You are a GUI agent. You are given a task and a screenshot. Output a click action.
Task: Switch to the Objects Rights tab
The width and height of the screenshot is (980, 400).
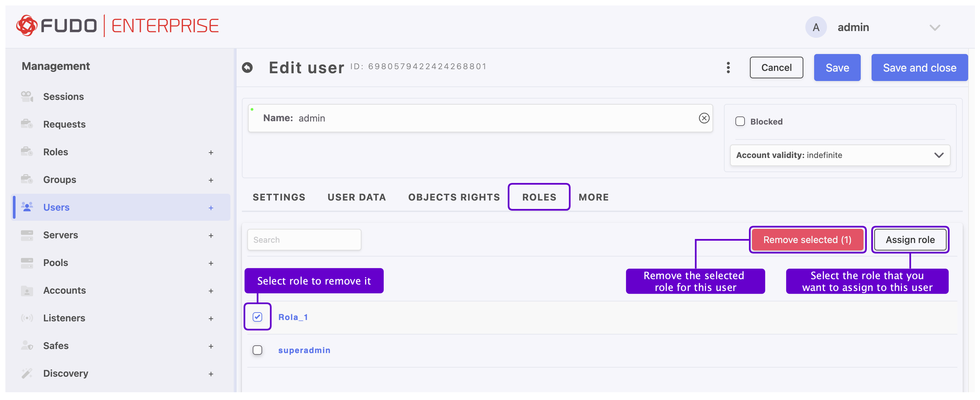(x=454, y=197)
